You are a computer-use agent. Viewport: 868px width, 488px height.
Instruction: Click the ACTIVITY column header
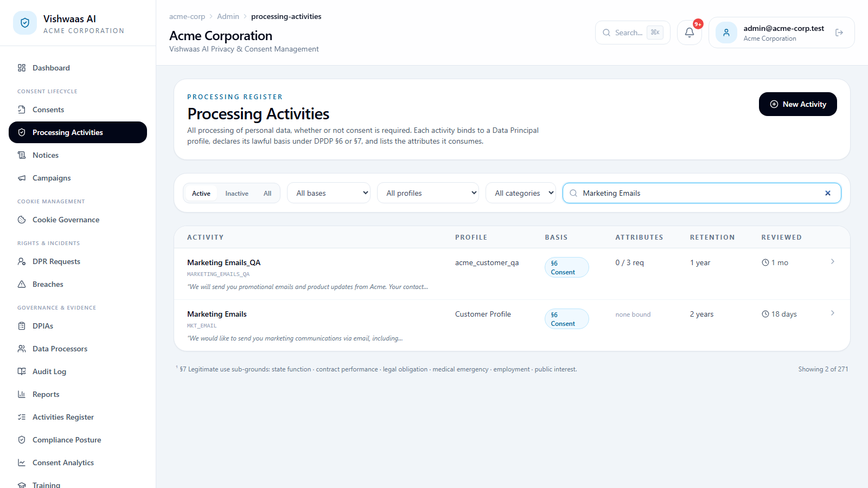click(205, 237)
